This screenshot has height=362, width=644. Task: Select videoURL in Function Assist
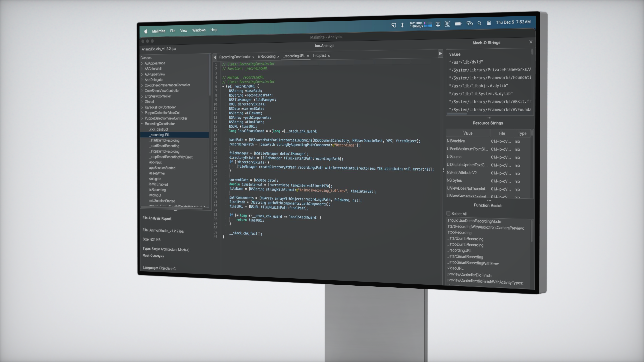click(455, 268)
